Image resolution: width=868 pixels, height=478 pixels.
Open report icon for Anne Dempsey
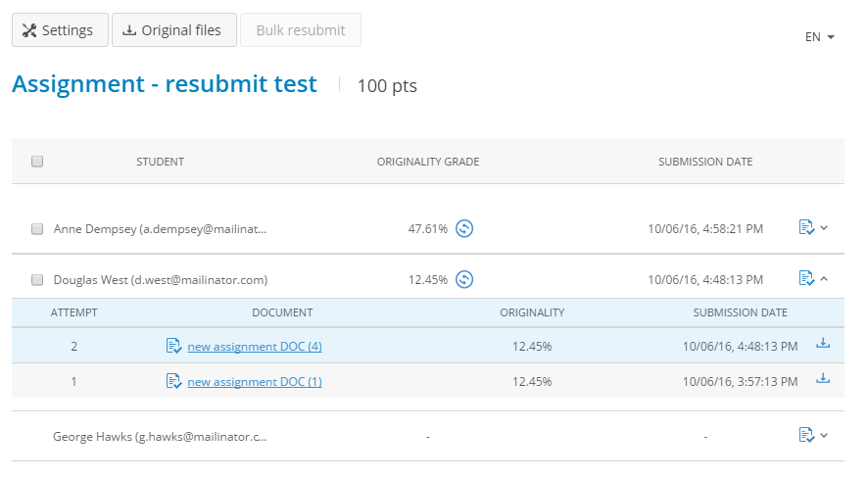(806, 227)
